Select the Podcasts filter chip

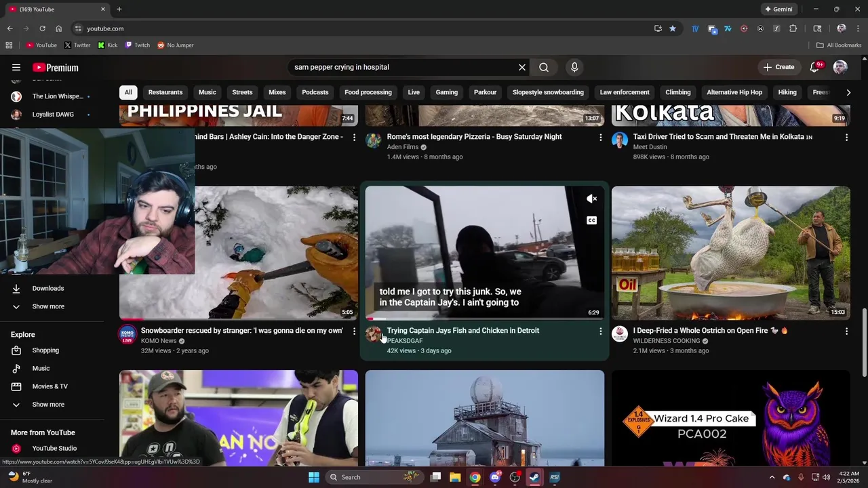point(315,92)
